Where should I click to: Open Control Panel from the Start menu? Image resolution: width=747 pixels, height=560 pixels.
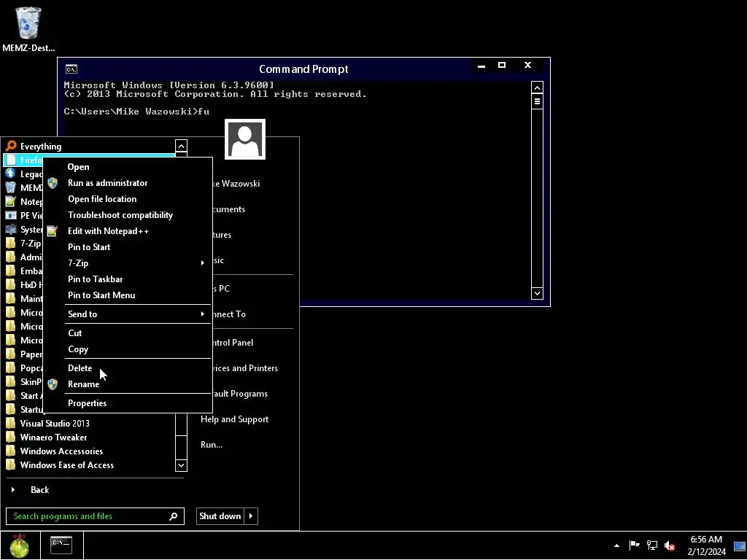233,343
